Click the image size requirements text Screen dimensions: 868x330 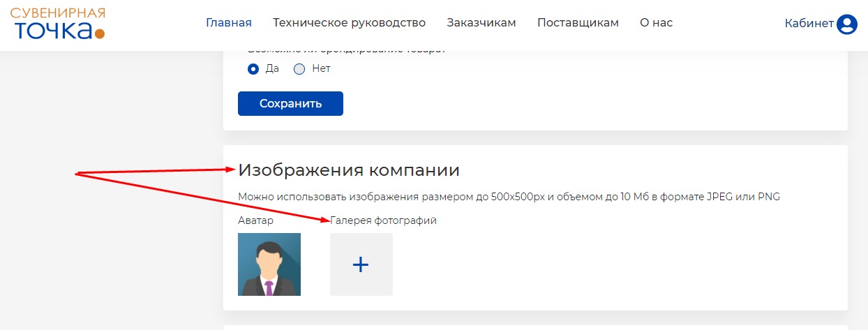click(509, 197)
